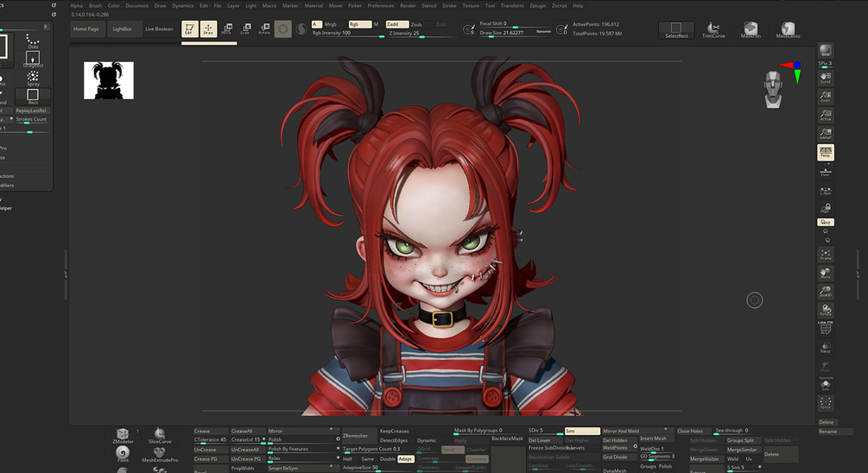Toggle the Xyz rotation mode
868x473 pixels.
coord(826,222)
